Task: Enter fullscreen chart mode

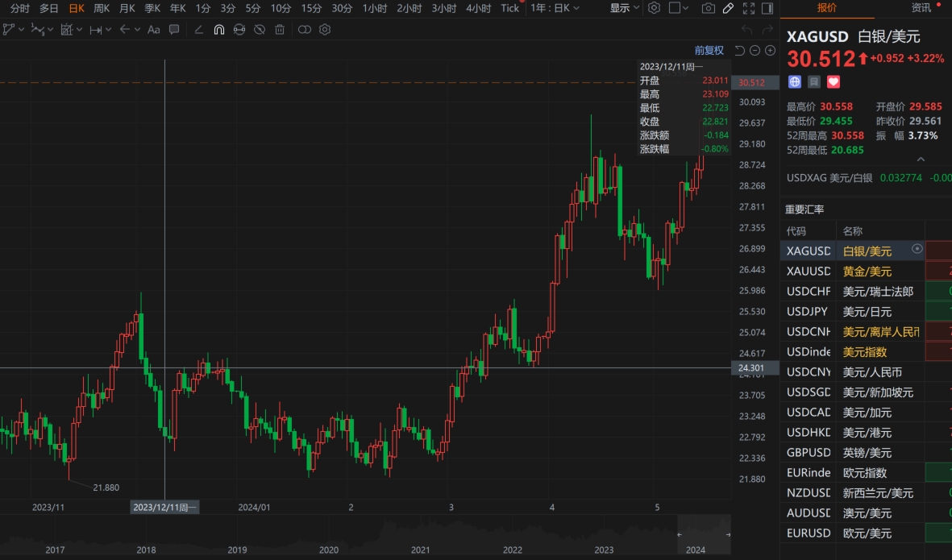Action: pos(748,8)
